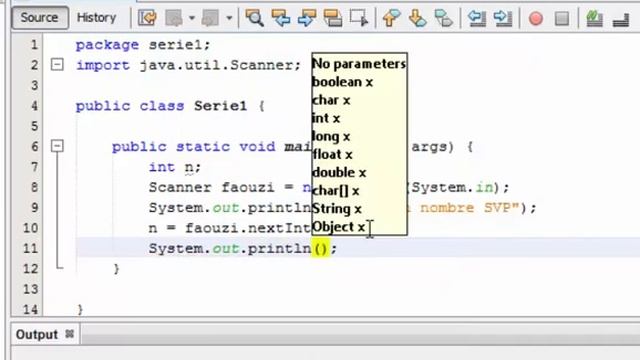Click 'package' keyword on line 1
This screenshot has width=640, height=360.
pos(107,45)
